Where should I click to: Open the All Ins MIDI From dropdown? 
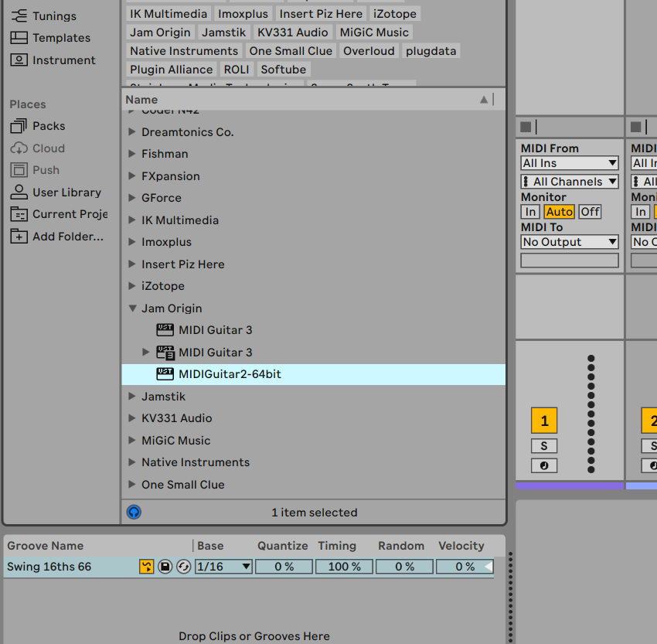coord(570,163)
